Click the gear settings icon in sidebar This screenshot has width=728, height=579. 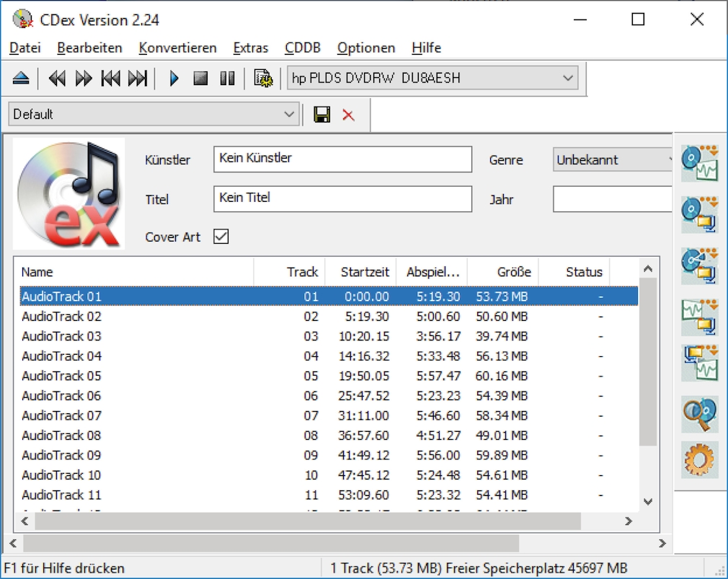(699, 459)
